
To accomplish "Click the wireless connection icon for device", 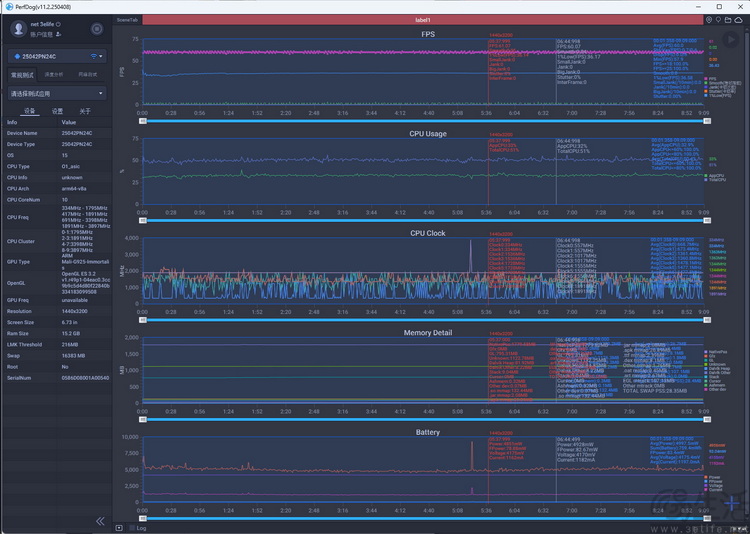I will pos(93,56).
